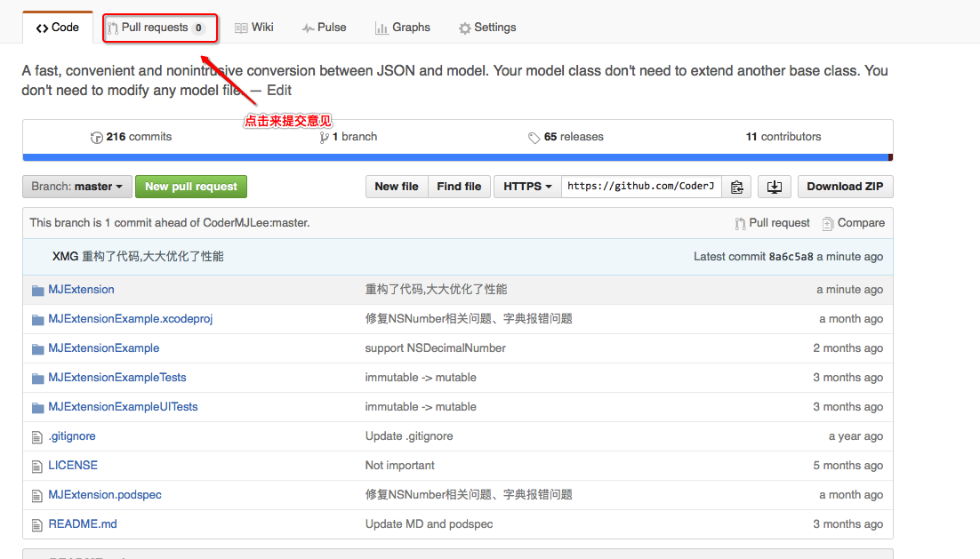View the 11 contributors

[x=783, y=137]
